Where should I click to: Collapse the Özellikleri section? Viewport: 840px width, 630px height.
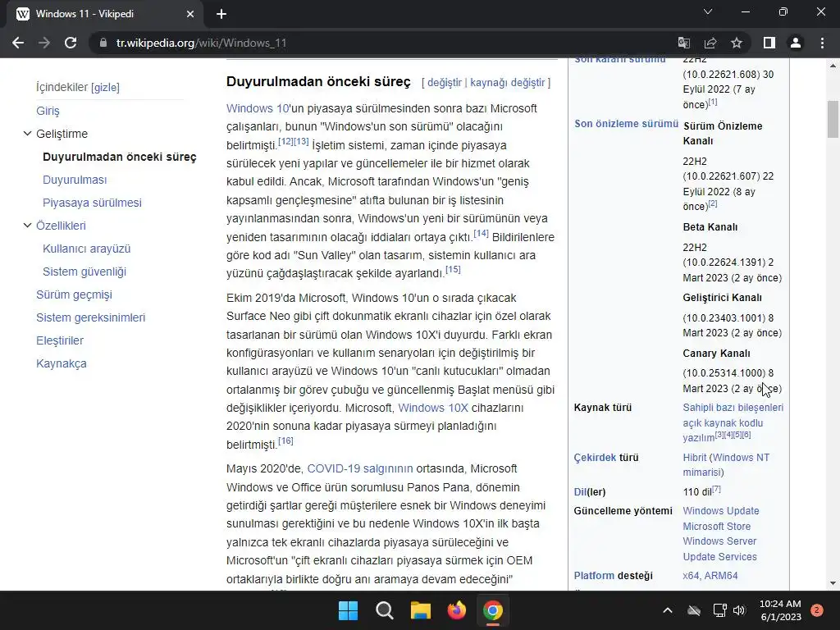[27, 226]
